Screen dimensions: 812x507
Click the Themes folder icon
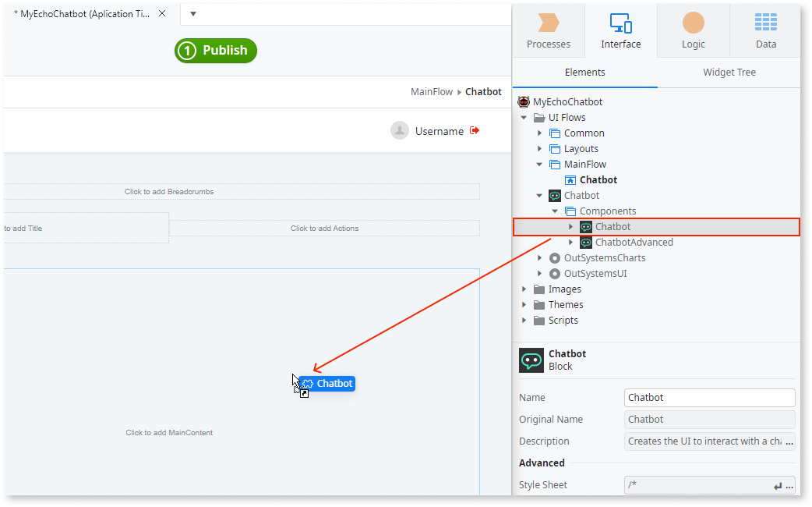coord(539,304)
